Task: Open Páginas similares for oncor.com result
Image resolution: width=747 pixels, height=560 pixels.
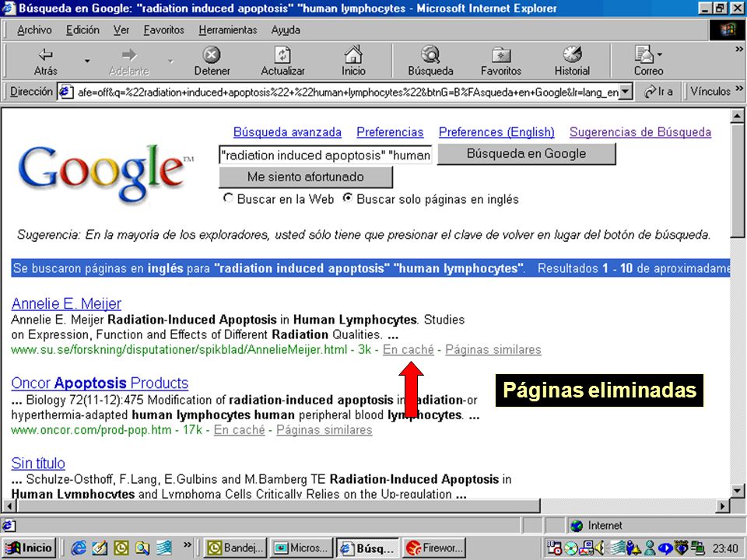Action: click(324, 429)
